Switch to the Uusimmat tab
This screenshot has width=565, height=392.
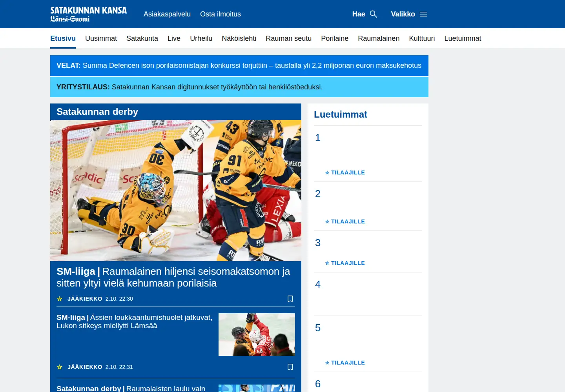point(101,38)
